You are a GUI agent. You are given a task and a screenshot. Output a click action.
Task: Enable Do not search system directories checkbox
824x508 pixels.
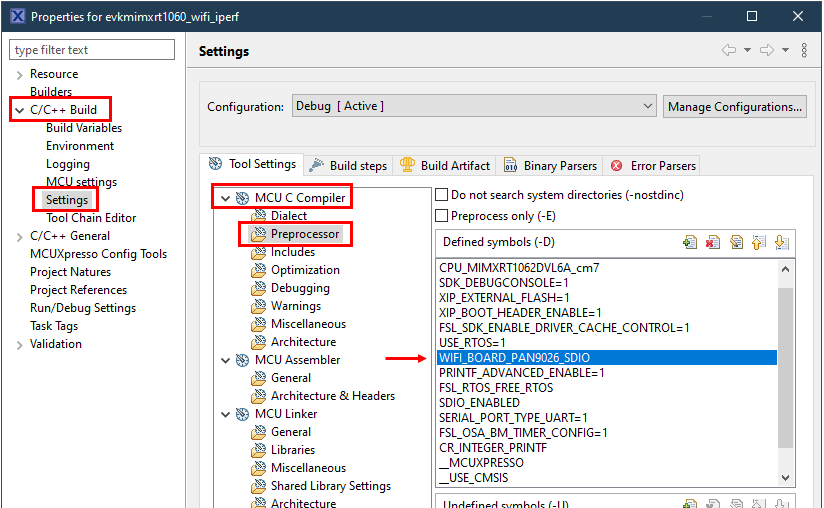pos(442,195)
